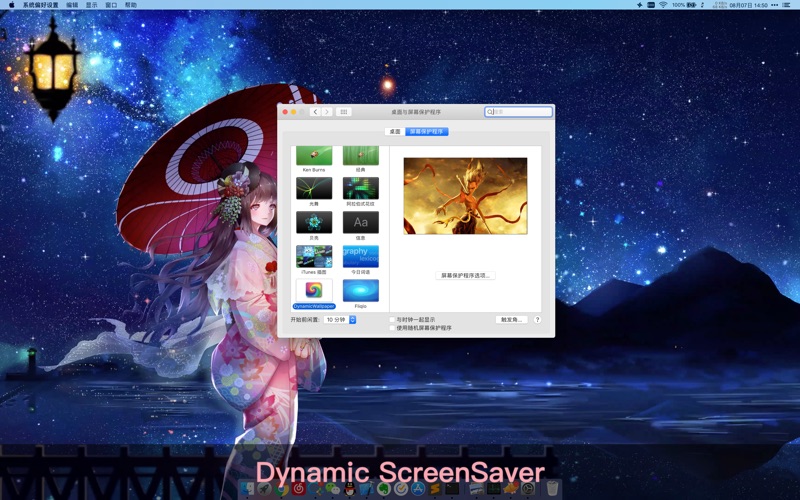Viewport: 800px width, 500px height.
Task: Click the battery 100% status icon
Action: click(x=684, y=5)
